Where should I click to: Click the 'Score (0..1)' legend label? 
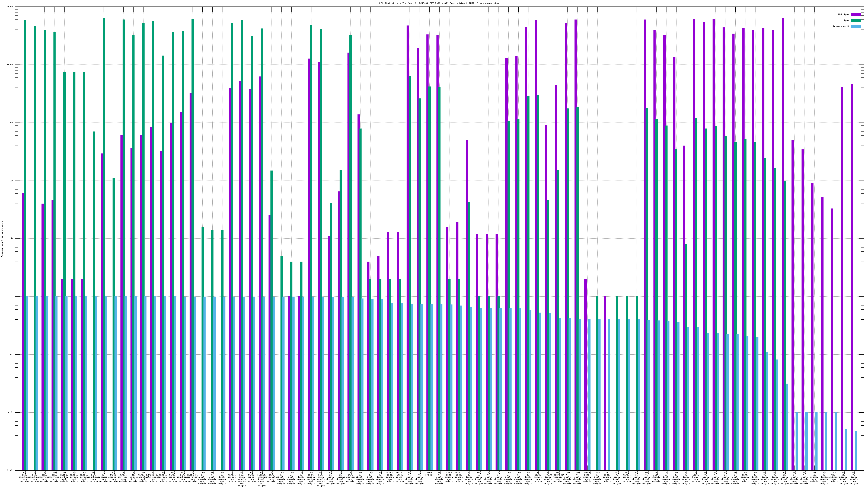click(x=841, y=26)
